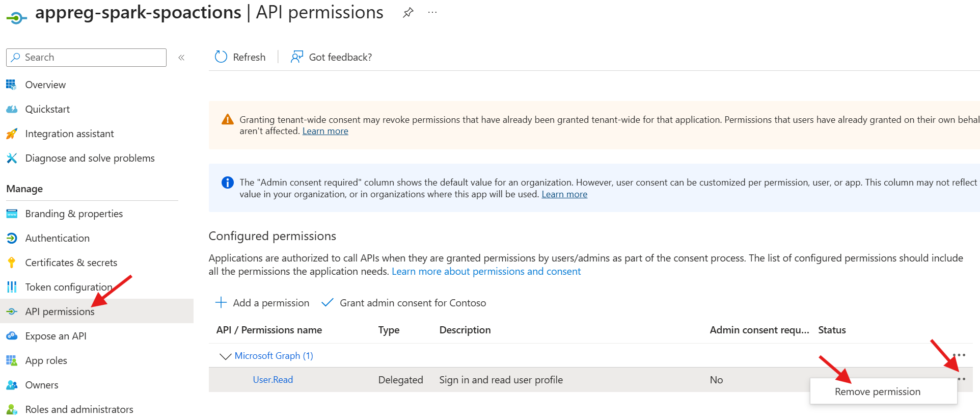Open the Overview page from the sidebar
The width and height of the screenshot is (980, 418).
(45, 85)
